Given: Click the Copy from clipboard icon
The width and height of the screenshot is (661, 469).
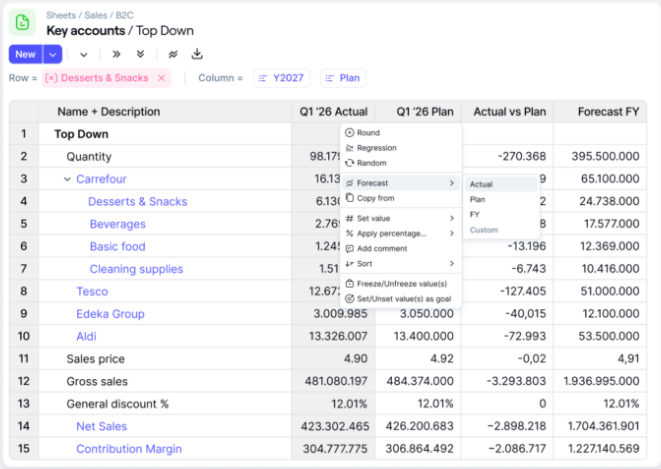Looking at the screenshot, I should (x=349, y=198).
